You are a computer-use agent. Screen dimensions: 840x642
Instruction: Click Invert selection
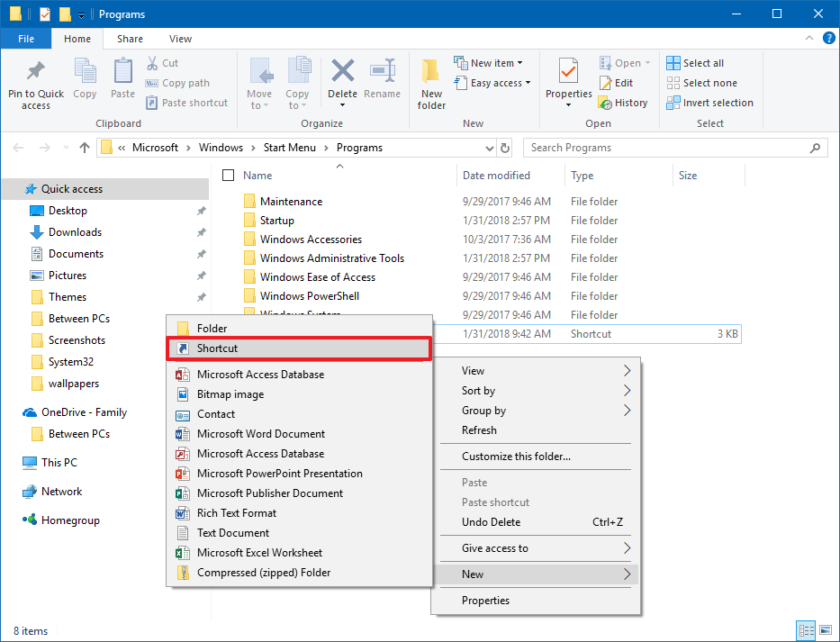(709, 102)
